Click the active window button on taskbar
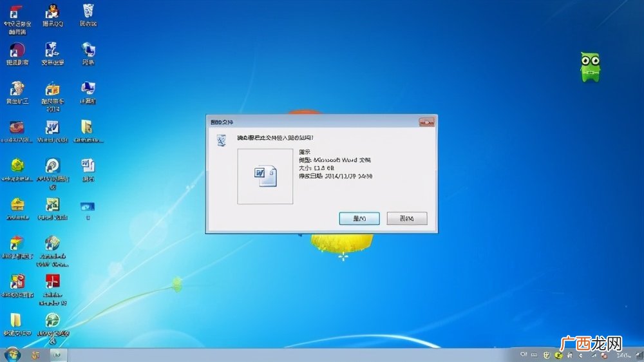Image resolution: width=644 pixels, height=362 pixels. pyautogui.click(x=59, y=355)
